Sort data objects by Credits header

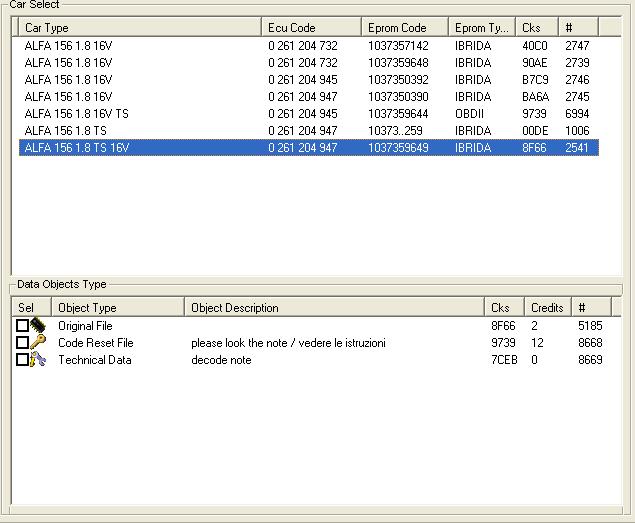pyautogui.click(x=548, y=308)
